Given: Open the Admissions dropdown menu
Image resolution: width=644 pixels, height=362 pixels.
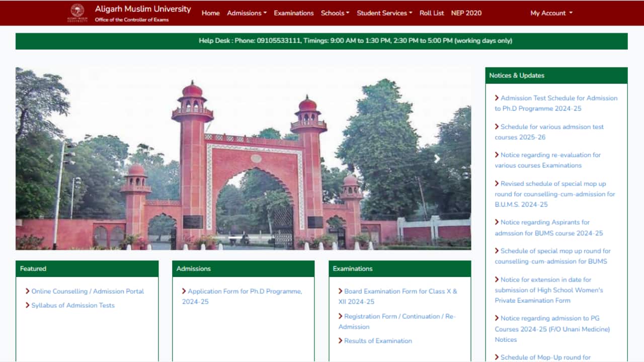Looking at the screenshot, I should click(247, 13).
